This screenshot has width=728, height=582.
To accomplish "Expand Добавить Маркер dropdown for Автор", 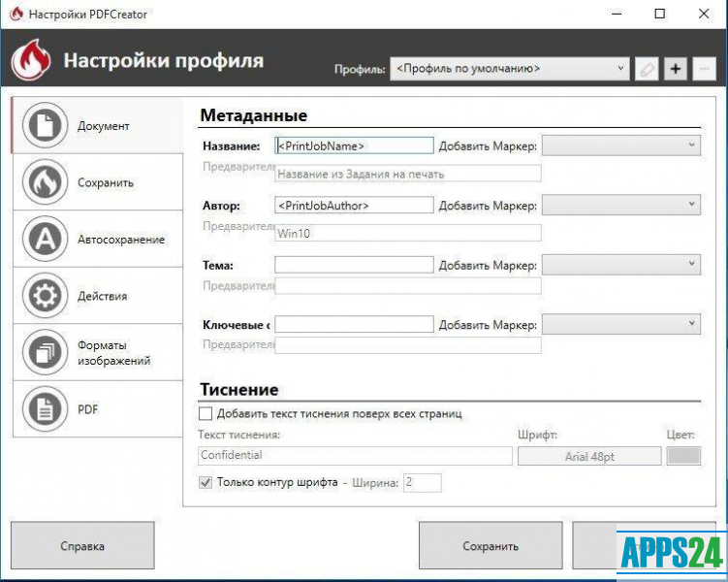I will tap(621, 205).
